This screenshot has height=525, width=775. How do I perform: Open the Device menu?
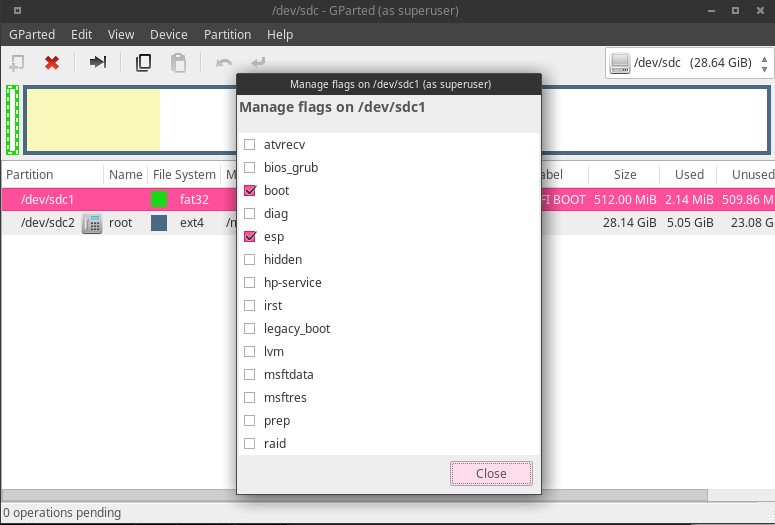(x=170, y=34)
